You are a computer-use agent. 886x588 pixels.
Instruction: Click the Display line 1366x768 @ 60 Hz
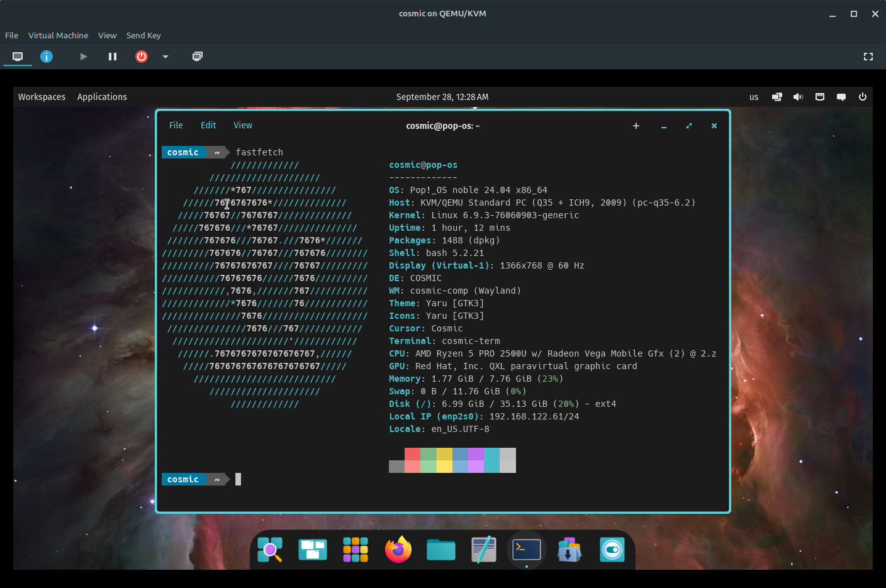tap(486, 265)
